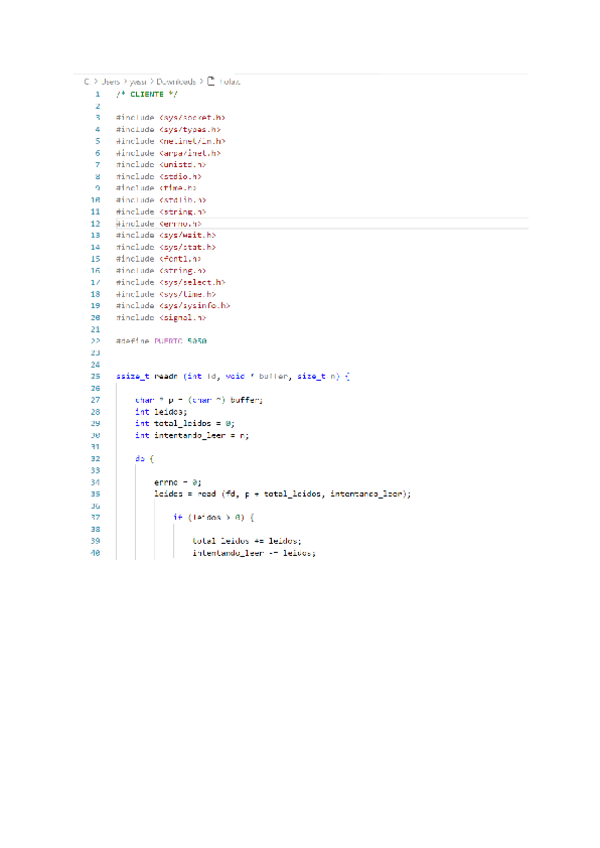Click 'total_leidos += leidos;' line
This screenshot has height=848, width=600.
tap(247, 541)
